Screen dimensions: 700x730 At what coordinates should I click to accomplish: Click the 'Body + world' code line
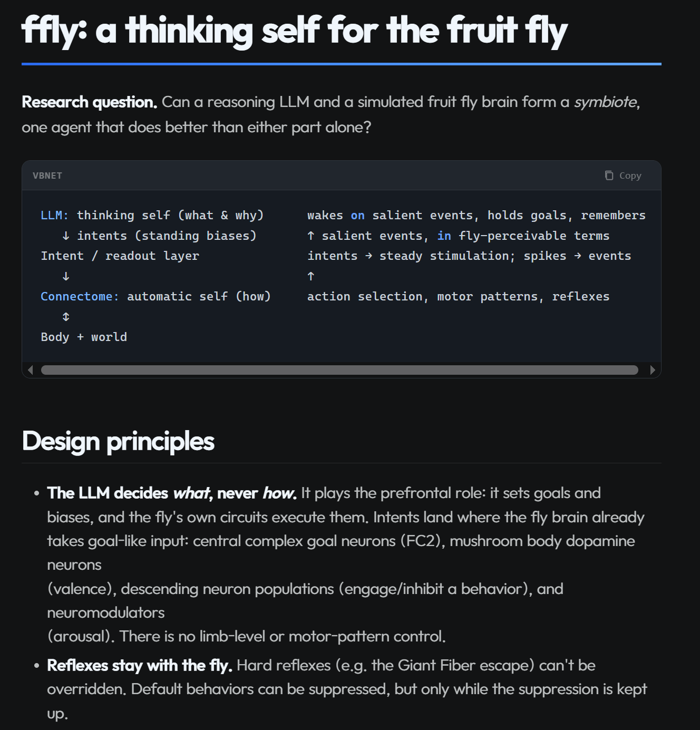point(84,337)
